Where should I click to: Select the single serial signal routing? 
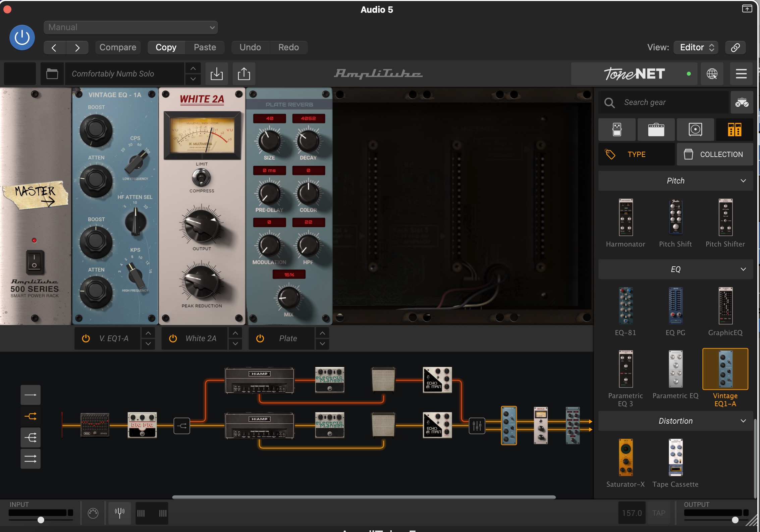[31, 395]
